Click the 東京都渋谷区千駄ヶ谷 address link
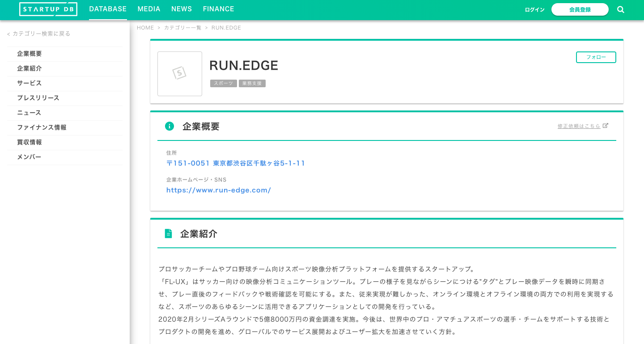The image size is (644, 344). pos(236,163)
